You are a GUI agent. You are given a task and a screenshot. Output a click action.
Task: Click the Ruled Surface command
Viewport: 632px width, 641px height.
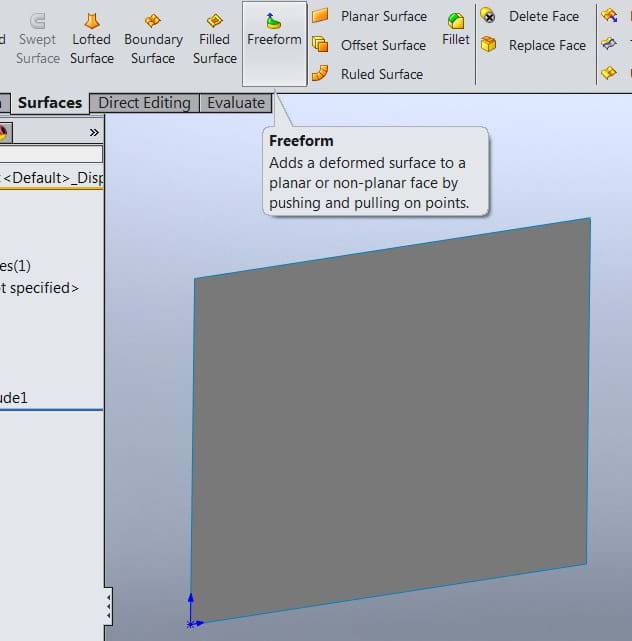pyautogui.click(x=368, y=74)
